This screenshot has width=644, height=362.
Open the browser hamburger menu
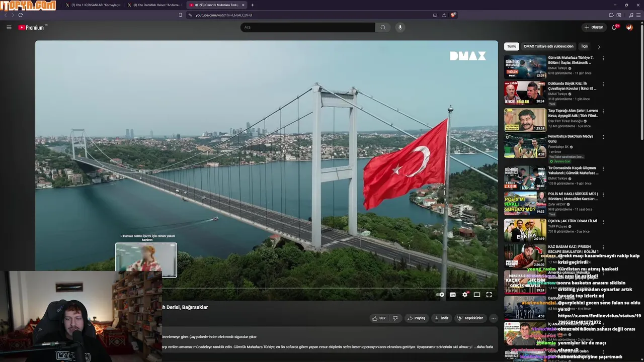[638, 15]
